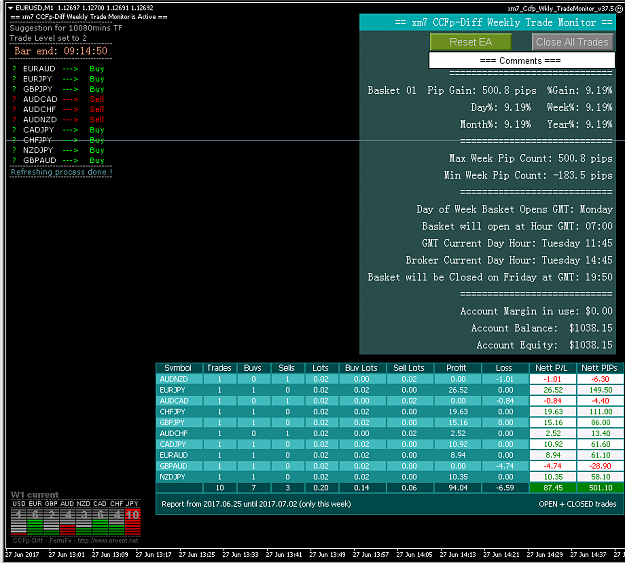Screen dimensions: 625x563
Task: Click the Symbol column header
Action: pos(178,368)
